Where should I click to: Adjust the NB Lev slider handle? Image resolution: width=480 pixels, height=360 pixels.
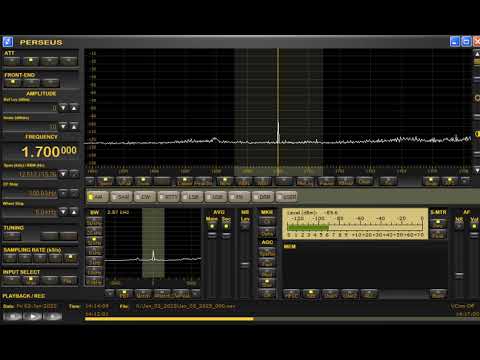coord(245,265)
